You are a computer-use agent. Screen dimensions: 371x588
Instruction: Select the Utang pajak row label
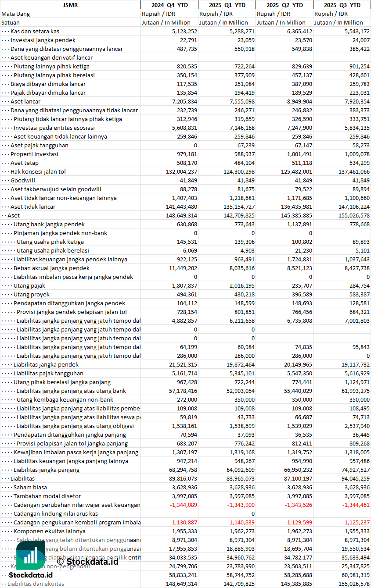pos(29,285)
